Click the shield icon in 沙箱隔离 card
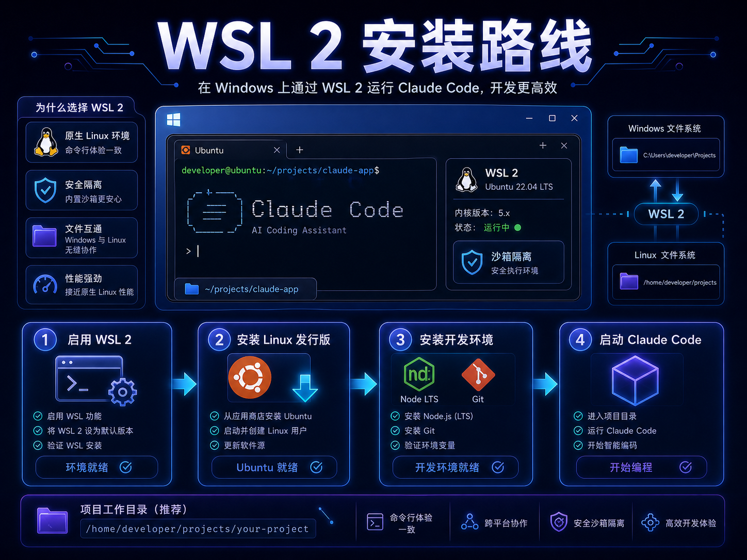 (472, 262)
